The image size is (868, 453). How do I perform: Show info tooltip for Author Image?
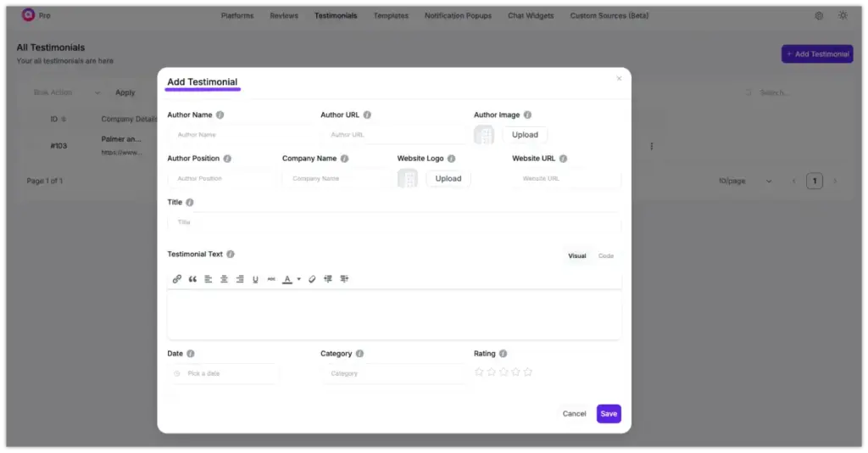(527, 115)
